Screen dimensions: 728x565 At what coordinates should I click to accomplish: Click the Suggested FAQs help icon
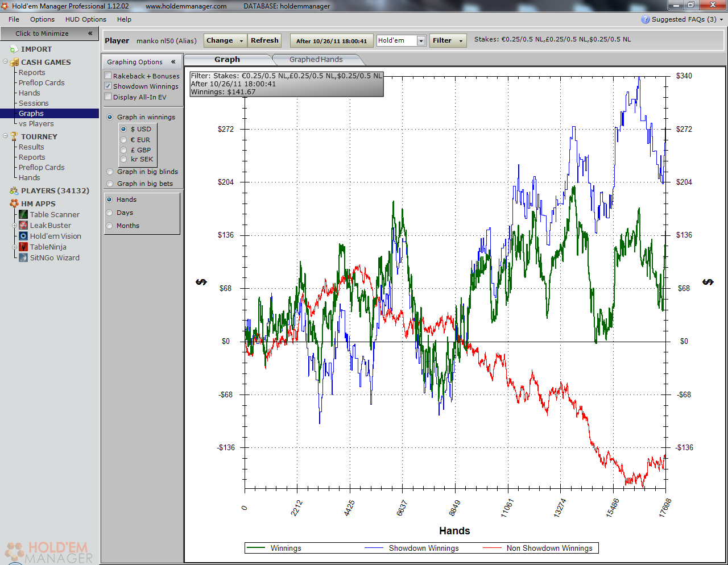point(645,19)
